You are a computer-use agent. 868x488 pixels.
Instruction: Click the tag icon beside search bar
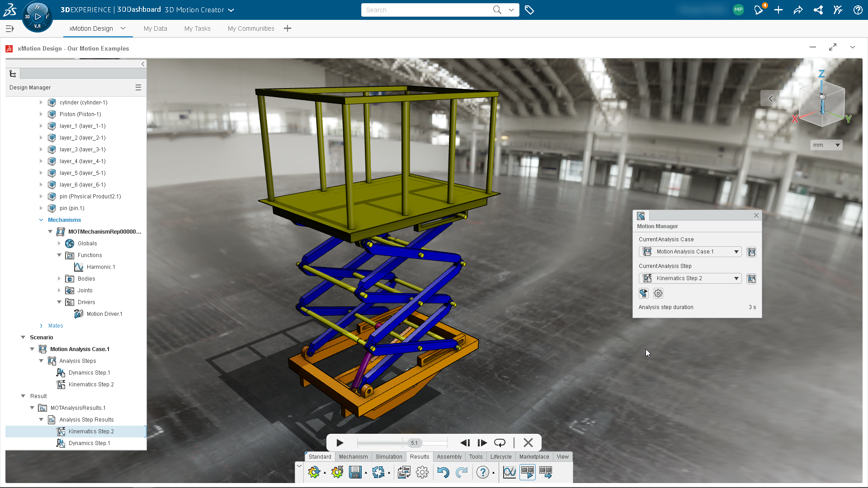pos(529,10)
